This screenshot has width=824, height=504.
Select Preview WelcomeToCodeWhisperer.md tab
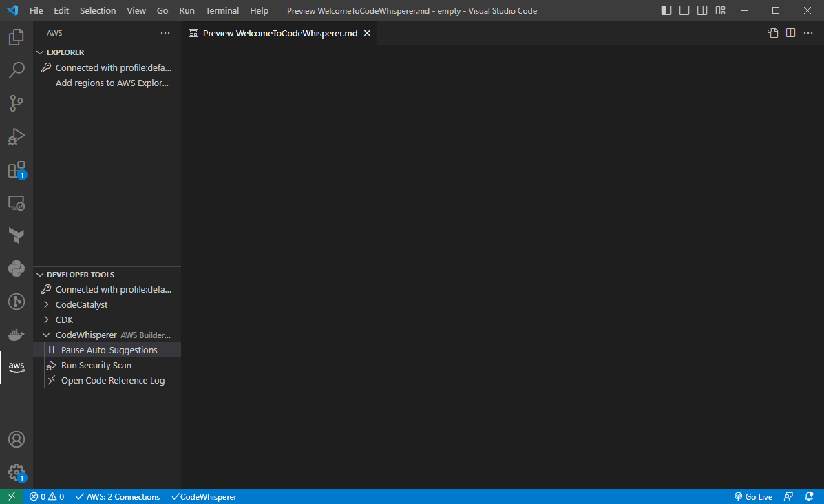pos(279,33)
